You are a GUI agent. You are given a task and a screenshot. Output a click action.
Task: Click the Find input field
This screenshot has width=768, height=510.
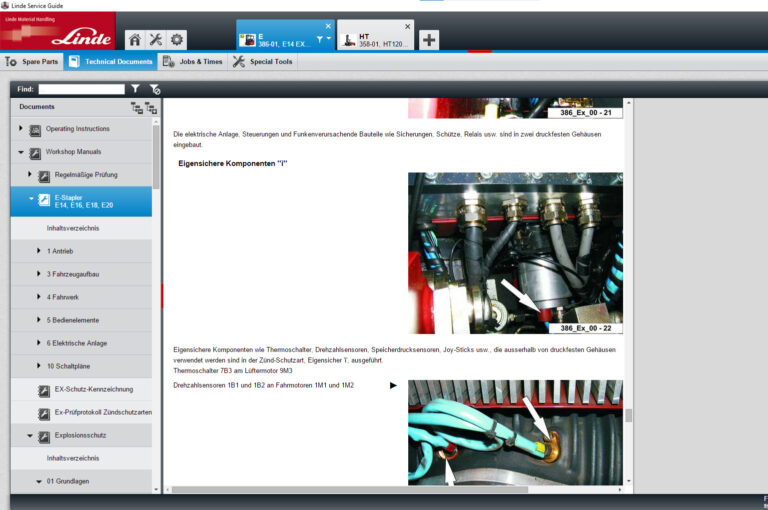click(82, 89)
